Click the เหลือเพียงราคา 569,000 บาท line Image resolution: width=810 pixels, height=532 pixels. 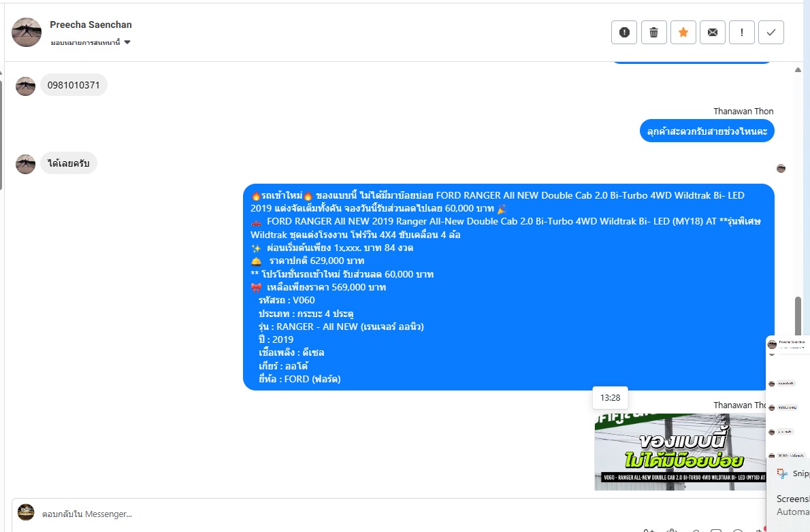coord(327,287)
